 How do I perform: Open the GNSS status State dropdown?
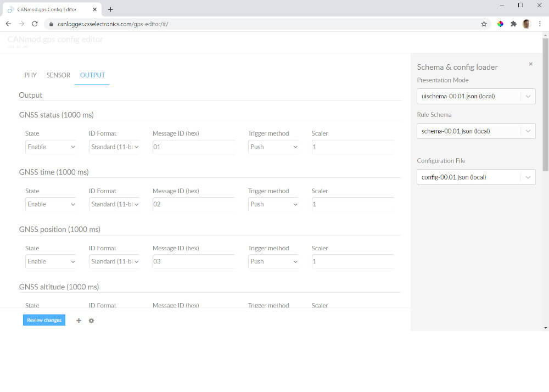pyautogui.click(x=51, y=147)
